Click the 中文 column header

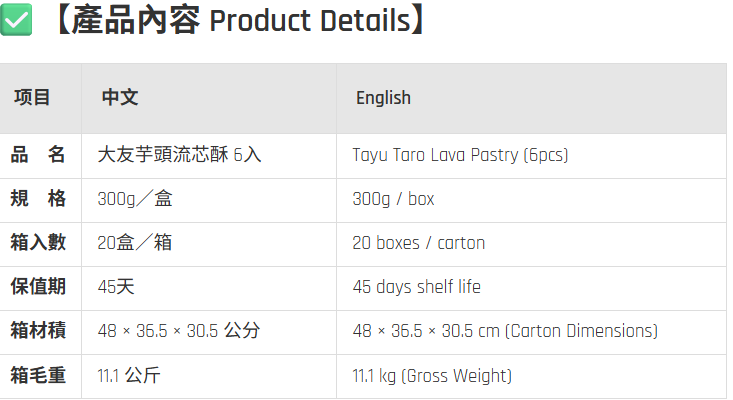pos(120,98)
